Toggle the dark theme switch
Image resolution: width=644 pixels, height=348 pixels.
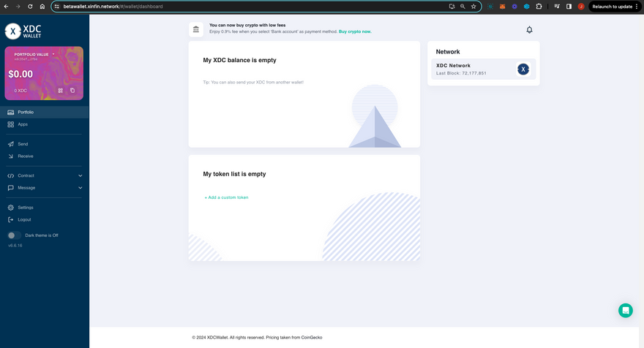pos(13,235)
